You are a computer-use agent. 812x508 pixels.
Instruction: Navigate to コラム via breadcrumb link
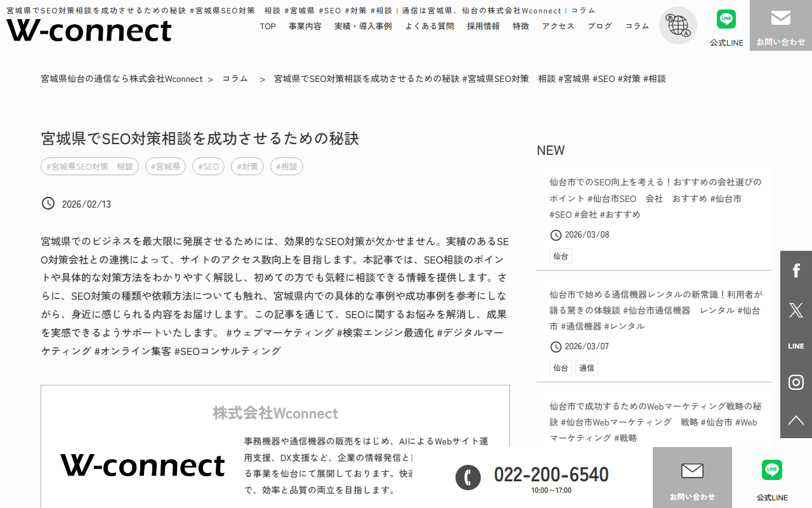point(235,78)
